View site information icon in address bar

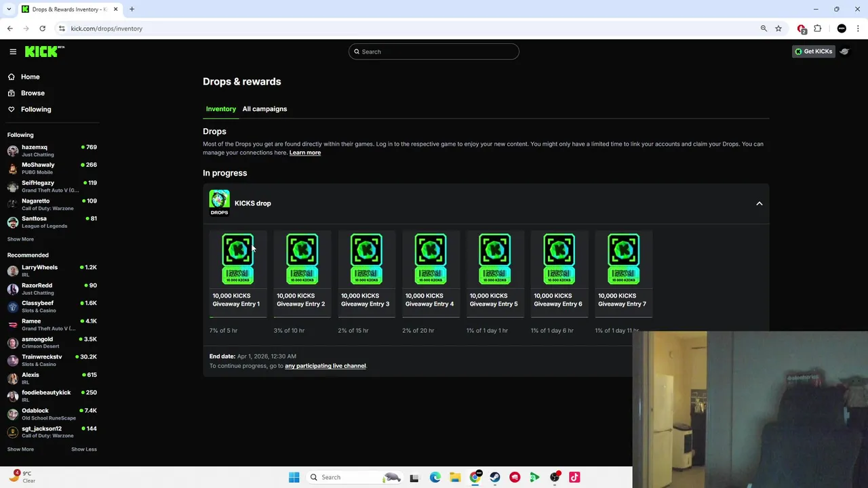click(62, 28)
